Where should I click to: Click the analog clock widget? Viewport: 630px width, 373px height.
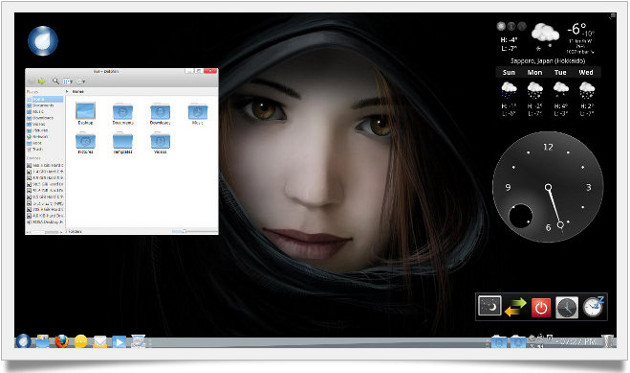(x=548, y=187)
